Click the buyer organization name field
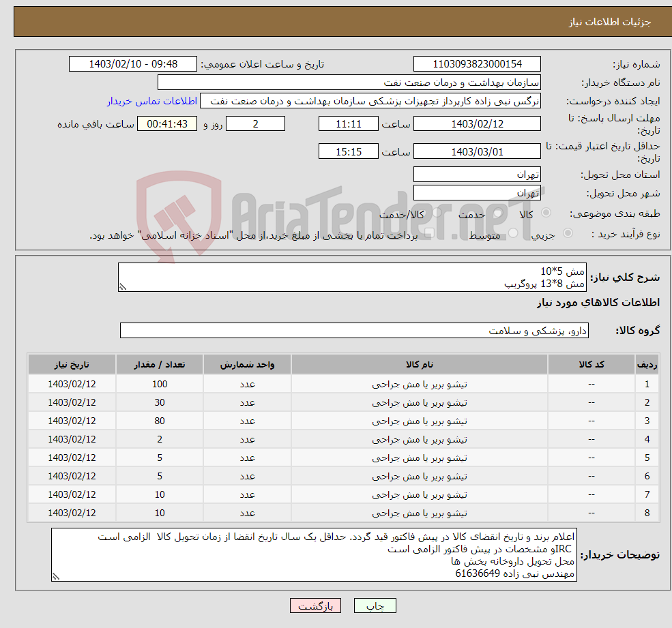Image resolution: width=672 pixels, height=628 pixels. point(349,83)
